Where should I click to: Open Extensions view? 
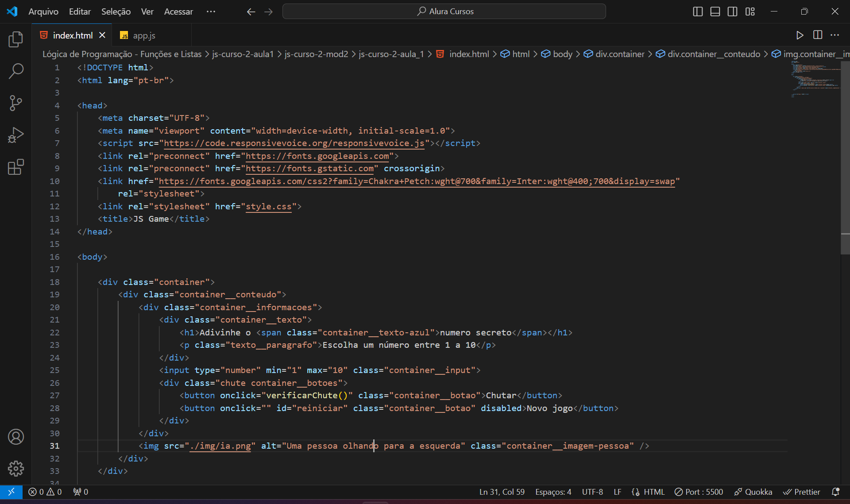pos(15,167)
